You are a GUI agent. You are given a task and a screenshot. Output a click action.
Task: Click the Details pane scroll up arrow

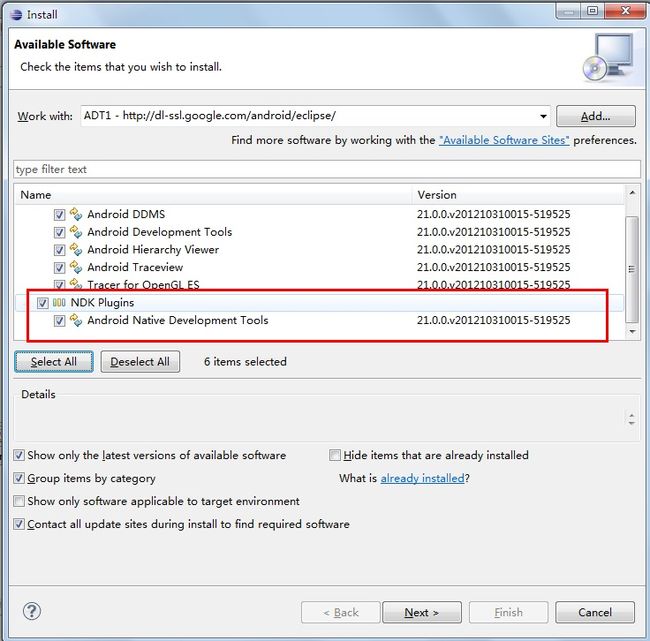tap(632, 415)
